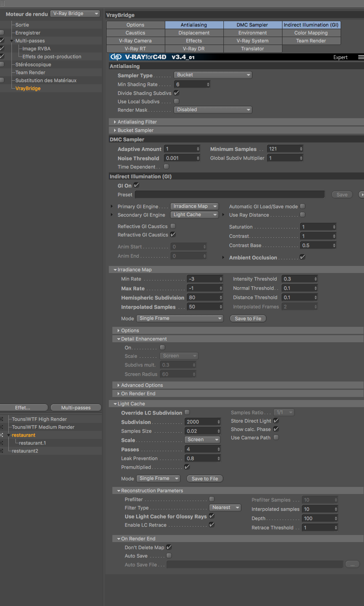364x606 pixels.
Task: Go to the Translator tab
Action: pyautogui.click(x=253, y=49)
